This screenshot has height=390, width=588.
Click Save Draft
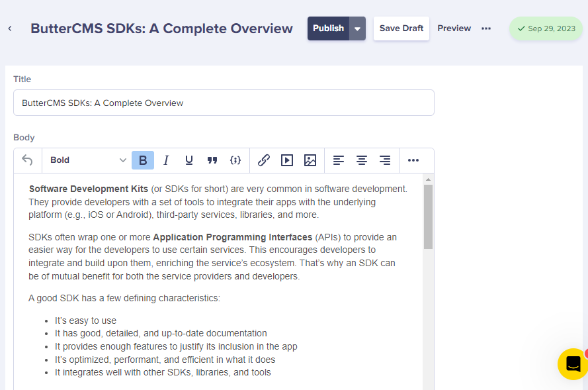[x=401, y=28]
